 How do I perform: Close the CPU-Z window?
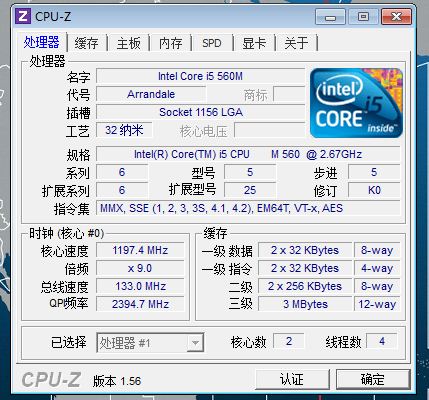[396, 16]
